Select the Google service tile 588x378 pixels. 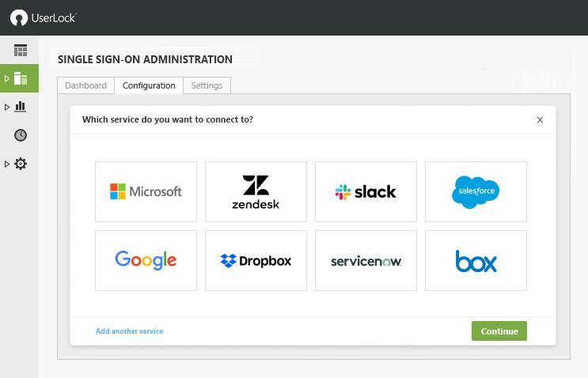point(146,260)
